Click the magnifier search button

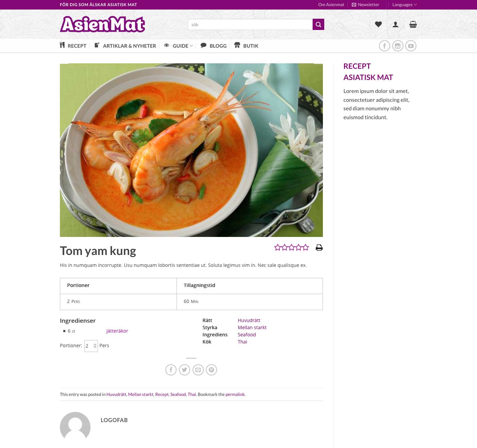click(x=318, y=25)
